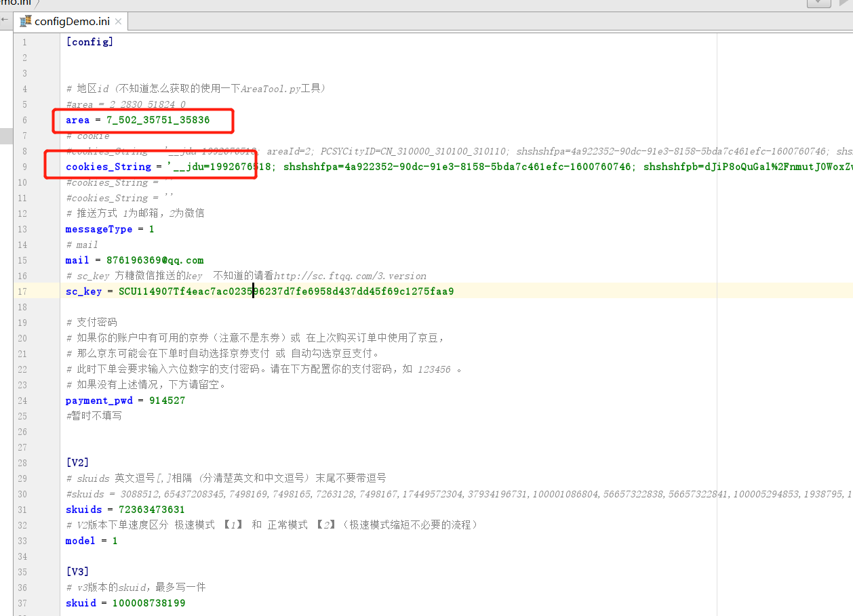Click the comment about V2版本下单速度区分

[x=272, y=525]
